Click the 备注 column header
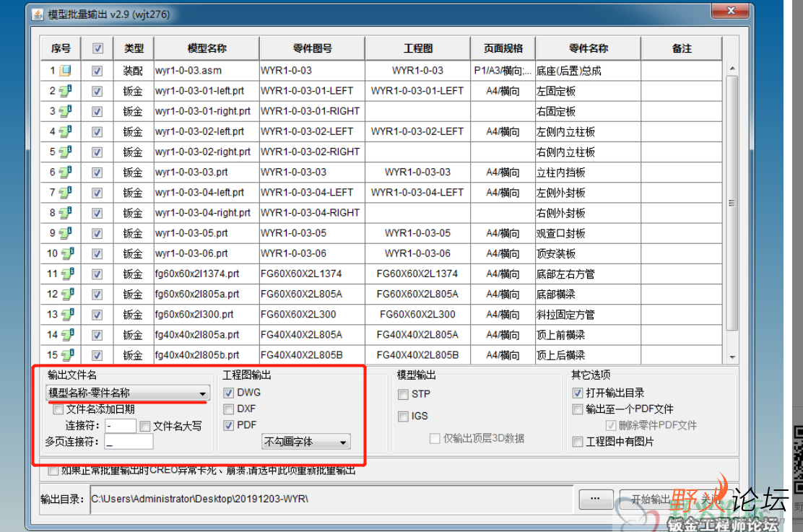Viewport: 803px width, 532px height. coord(682,48)
